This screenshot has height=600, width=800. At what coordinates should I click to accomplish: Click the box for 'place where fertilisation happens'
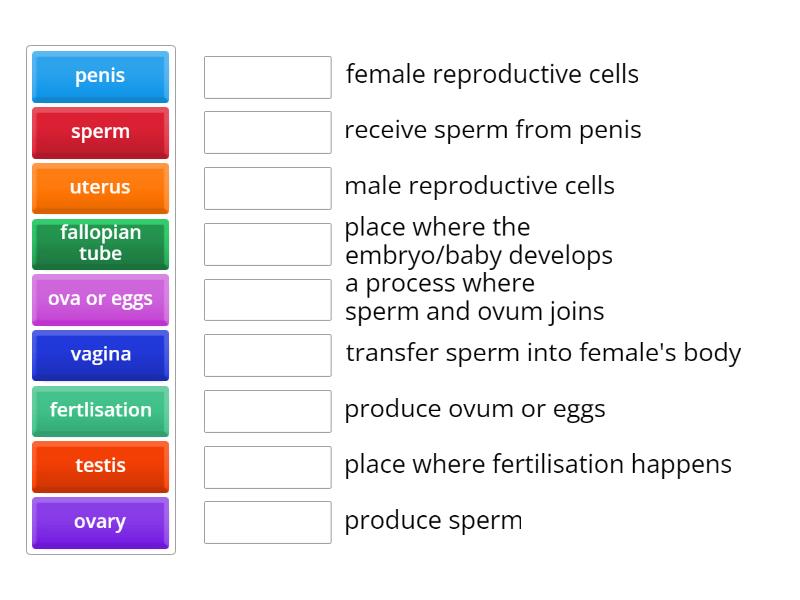point(267,466)
